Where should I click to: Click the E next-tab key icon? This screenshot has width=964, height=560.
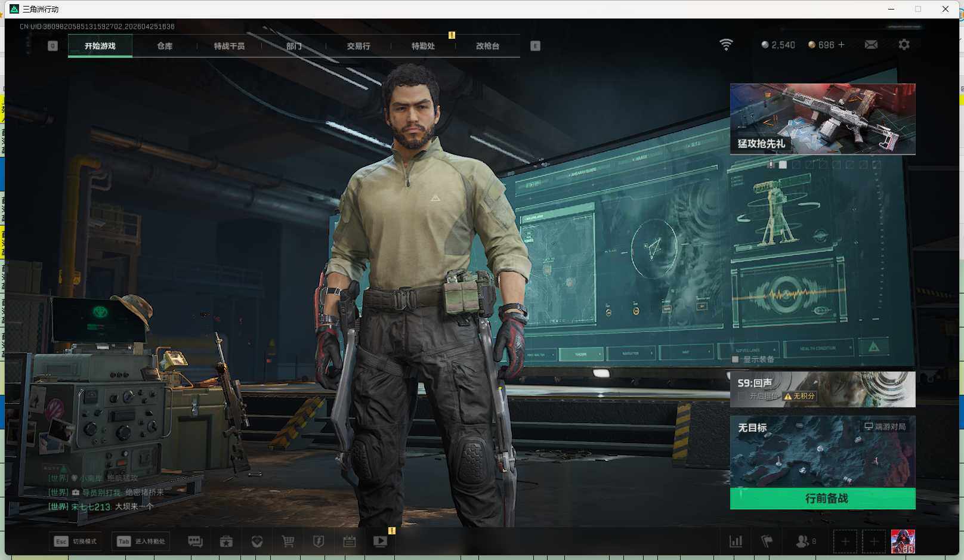pos(535,46)
